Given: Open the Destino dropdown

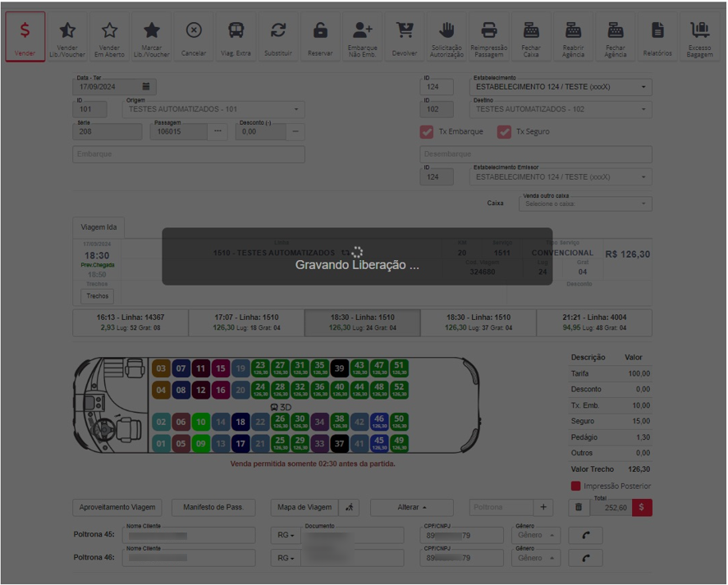Looking at the screenshot, I should coord(561,109).
